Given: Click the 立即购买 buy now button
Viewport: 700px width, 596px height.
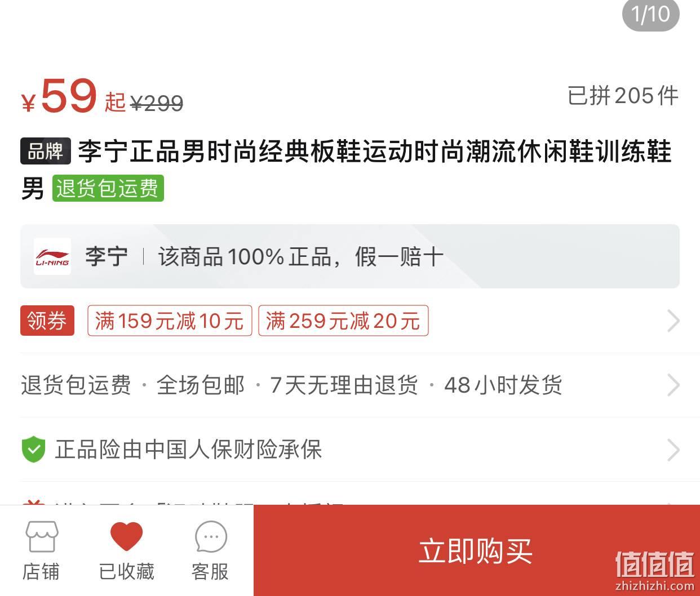Looking at the screenshot, I should click(x=476, y=550).
